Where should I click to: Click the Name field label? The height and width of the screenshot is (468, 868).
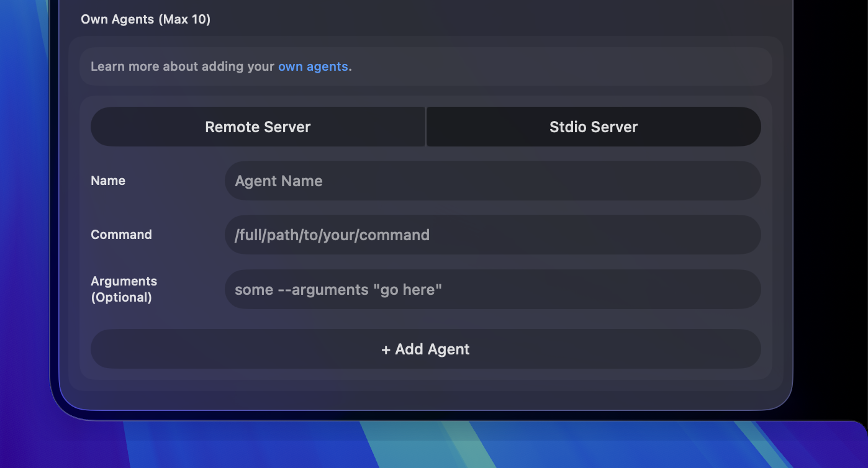coord(108,181)
